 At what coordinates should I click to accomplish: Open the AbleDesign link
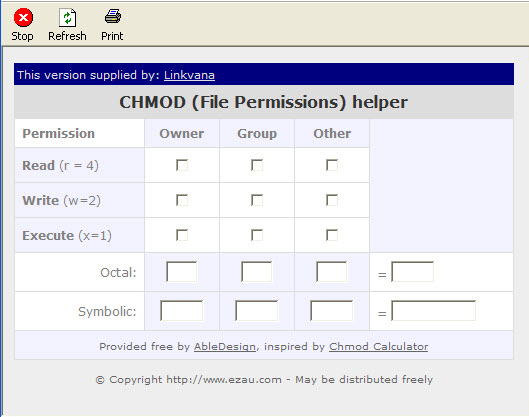tap(225, 346)
